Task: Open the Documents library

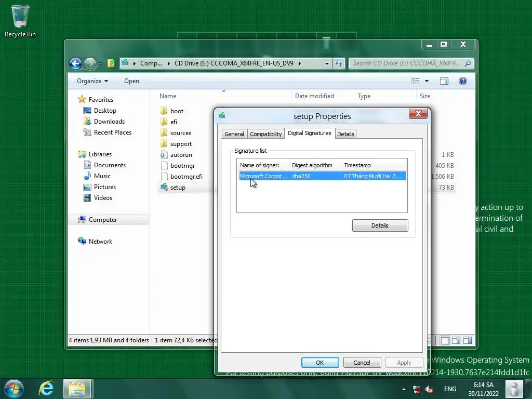Action: click(105, 165)
